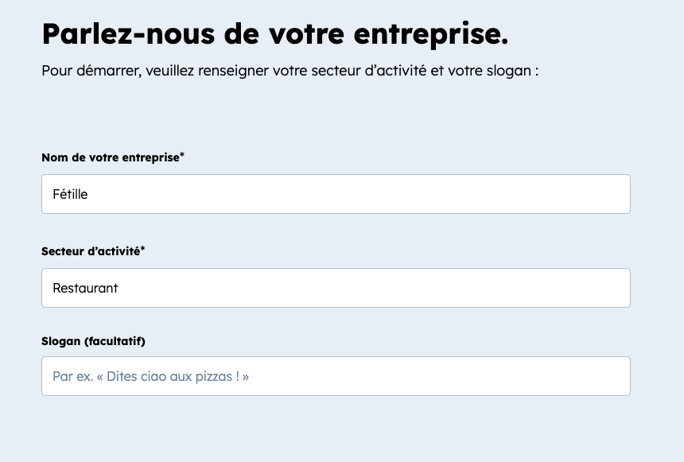The width and height of the screenshot is (684, 462).
Task: Place cursor on the text "Restaurant"
Action: click(x=85, y=288)
